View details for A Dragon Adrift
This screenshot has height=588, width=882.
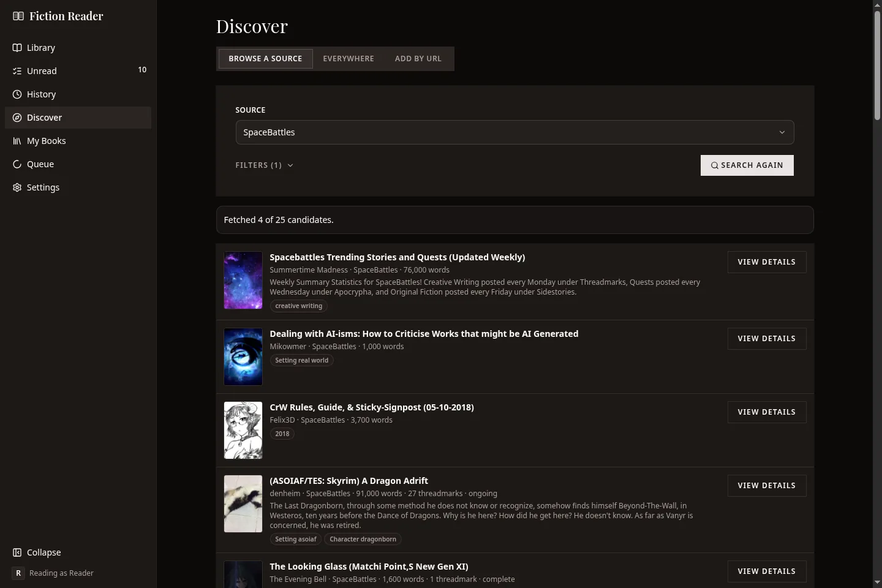point(767,486)
